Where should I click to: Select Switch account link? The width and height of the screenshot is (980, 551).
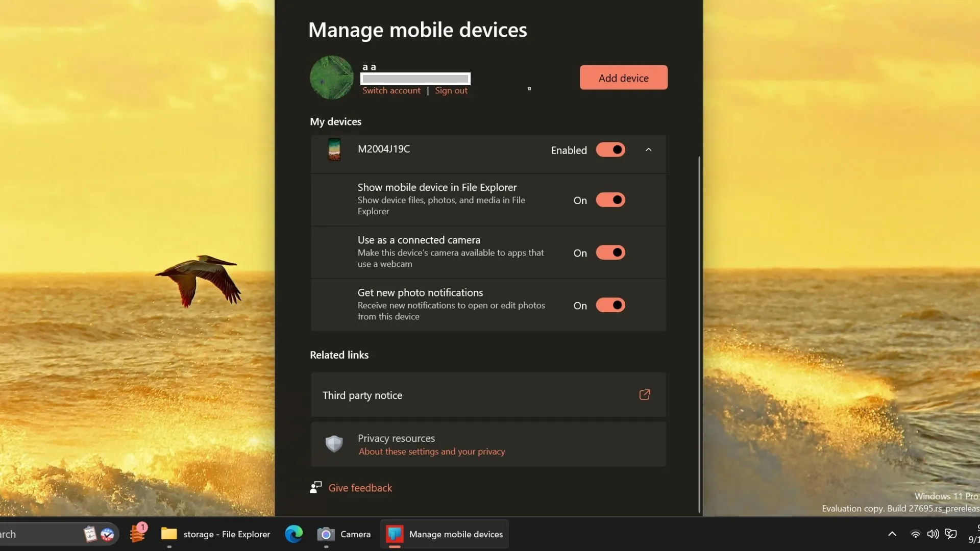tap(391, 90)
